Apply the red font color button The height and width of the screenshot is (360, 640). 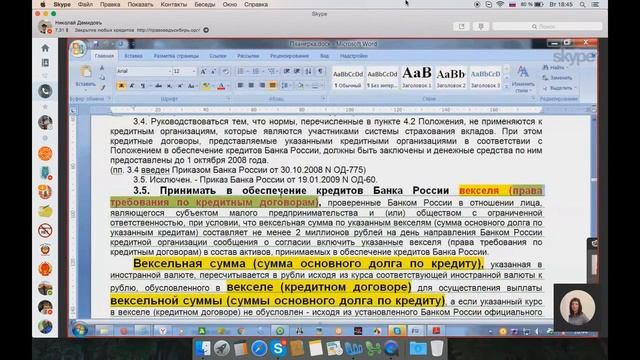click(221, 86)
